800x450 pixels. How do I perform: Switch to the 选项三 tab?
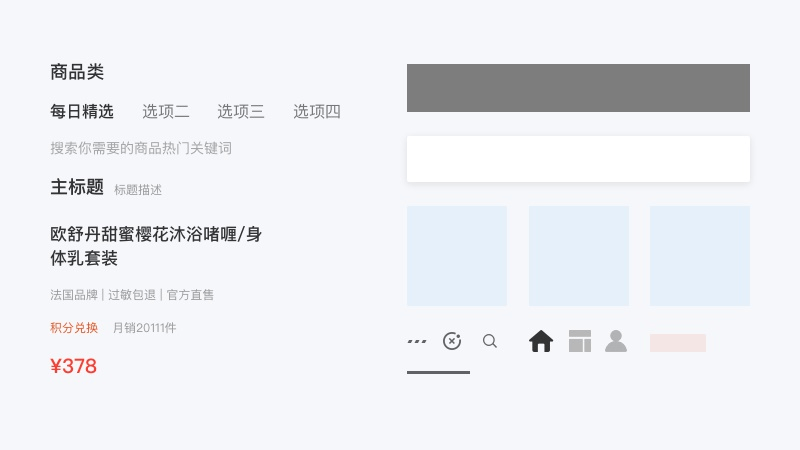click(241, 111)
